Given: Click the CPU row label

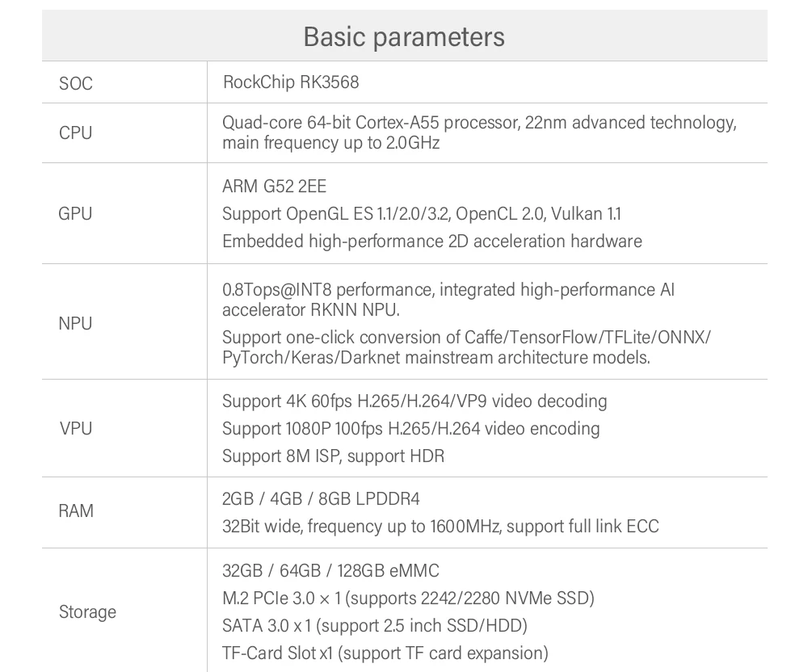Looking at the screenshot, I should 76,133.
